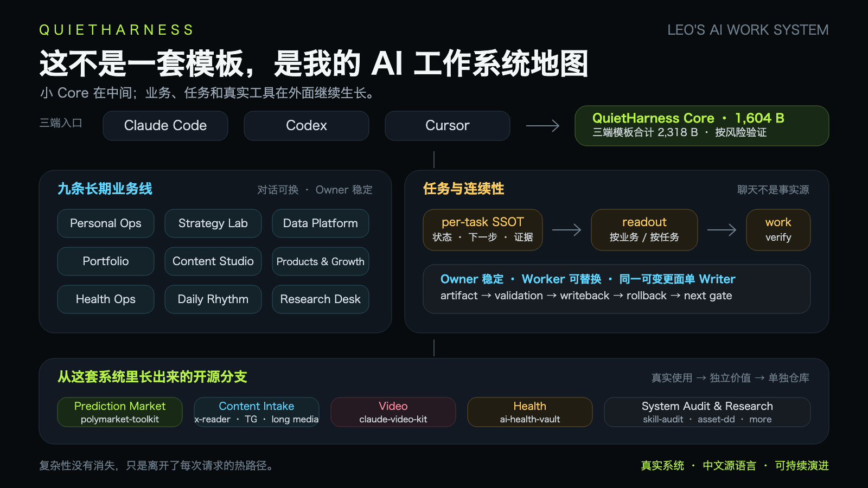Open the QuietHarness Core 1,604 B card
Viewport: 868px width, 488px height.
point(702,126)
